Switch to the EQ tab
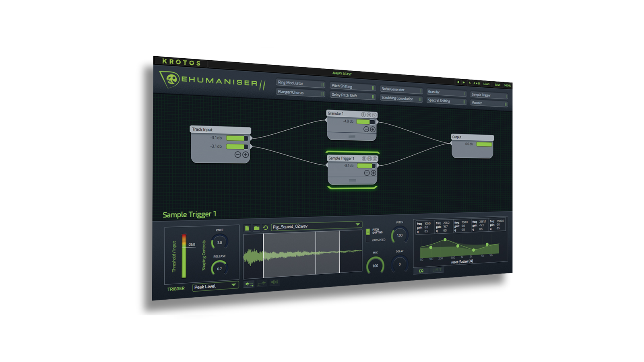Viewport: 644px width, 362px height. pos(421,271)
